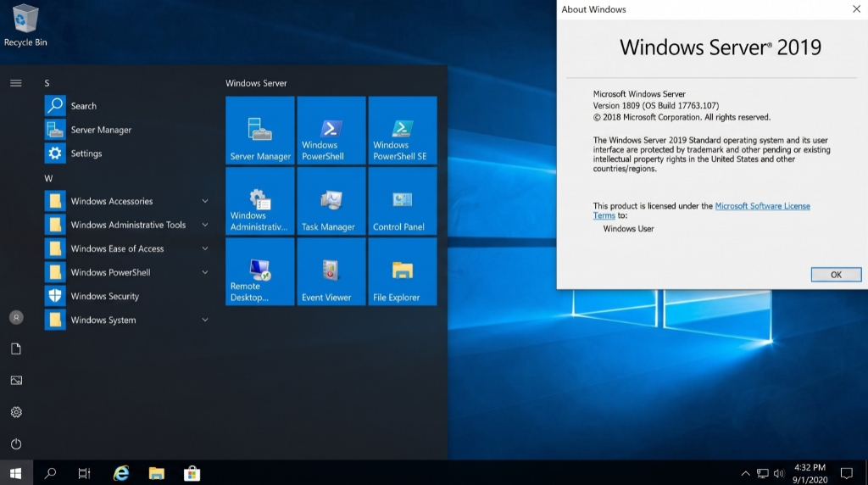This screenshot has height=485, width=868.
Task: Open the clock showing 4:32 PM
Action: (810, 473)
